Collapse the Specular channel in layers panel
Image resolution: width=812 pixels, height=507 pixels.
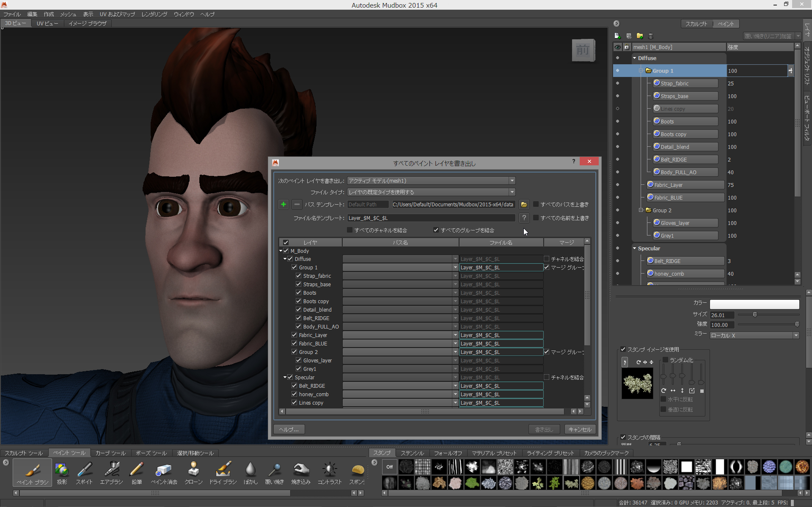[x=634, y=248]
